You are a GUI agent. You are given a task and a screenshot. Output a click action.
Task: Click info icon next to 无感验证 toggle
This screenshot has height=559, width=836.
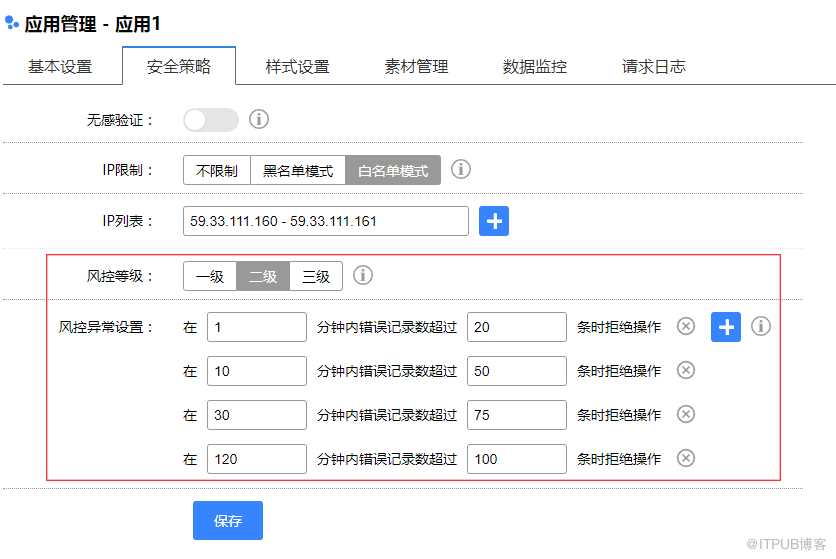click(259, 119)
